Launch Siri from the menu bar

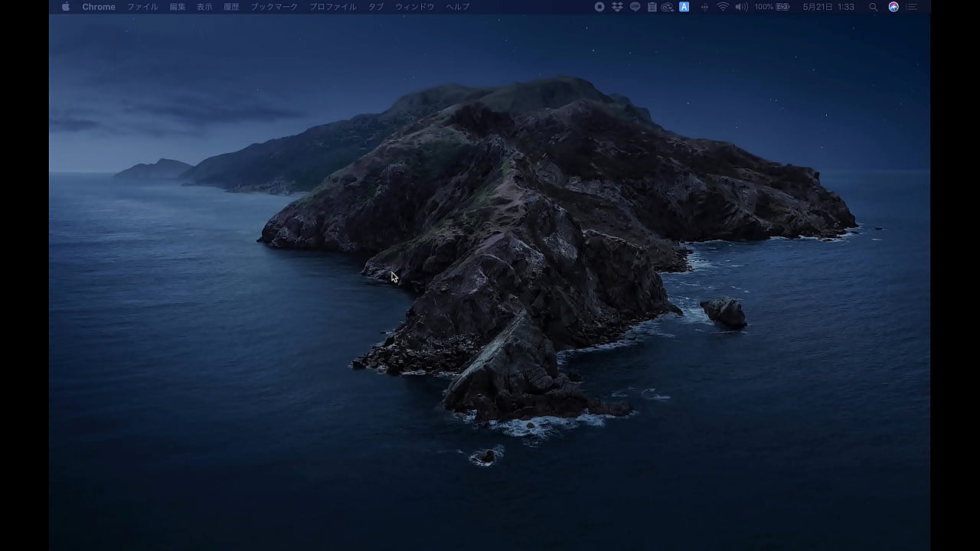893,7
